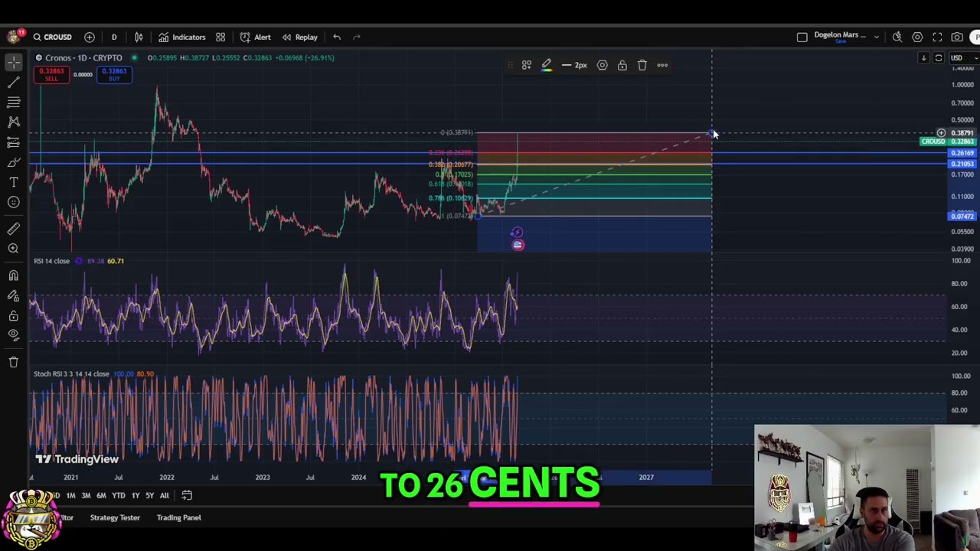The image size is (980, 551).
Task: Click the blue BUY price button
Action: point(114,74)
